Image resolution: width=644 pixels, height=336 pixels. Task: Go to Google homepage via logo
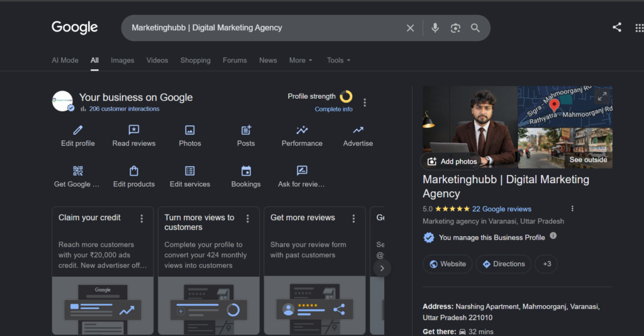tap(75, 28)
